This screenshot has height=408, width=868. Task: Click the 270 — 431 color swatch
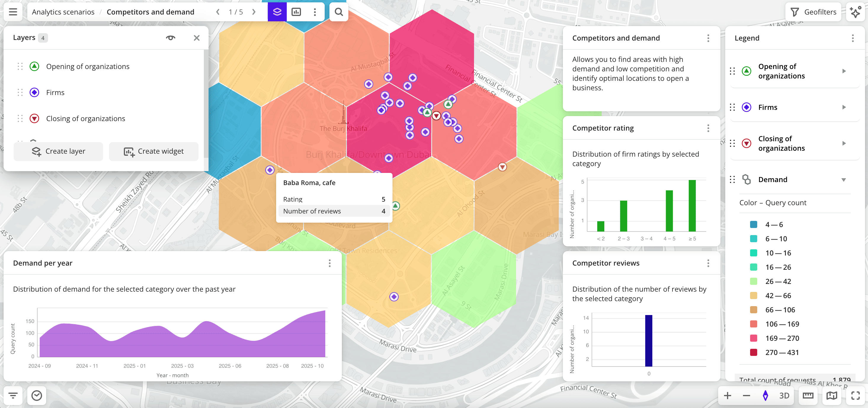[x=753, y=352]
